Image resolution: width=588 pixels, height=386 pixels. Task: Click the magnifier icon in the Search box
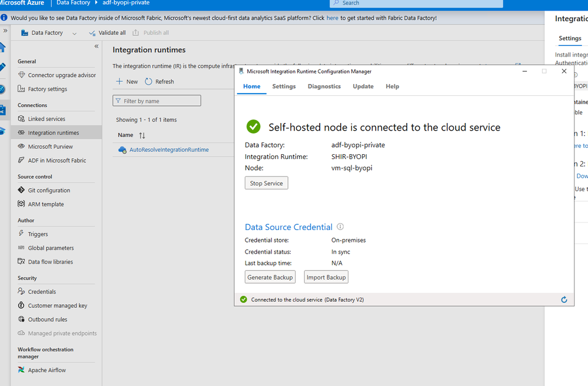[x=336, y=3]
